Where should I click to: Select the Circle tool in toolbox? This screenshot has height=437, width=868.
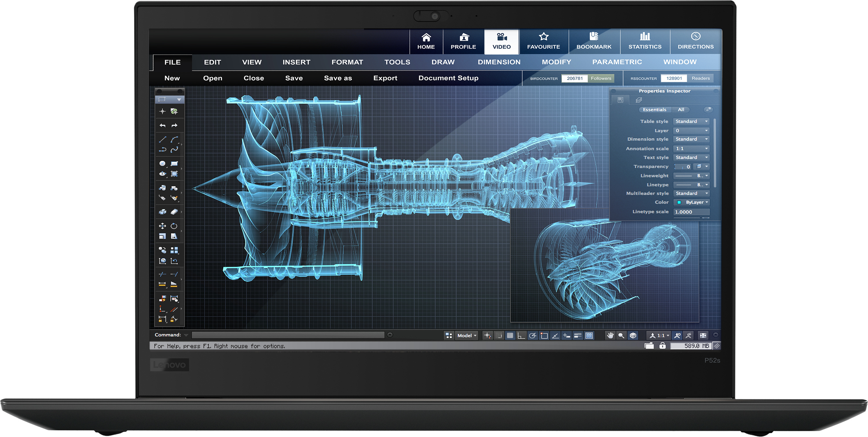(162, 164)
